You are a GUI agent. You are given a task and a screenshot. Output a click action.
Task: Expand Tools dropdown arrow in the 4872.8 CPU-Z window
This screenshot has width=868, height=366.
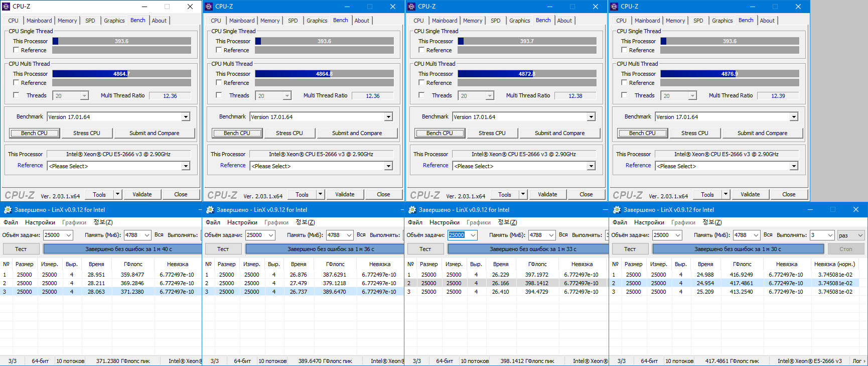point(523,194)
